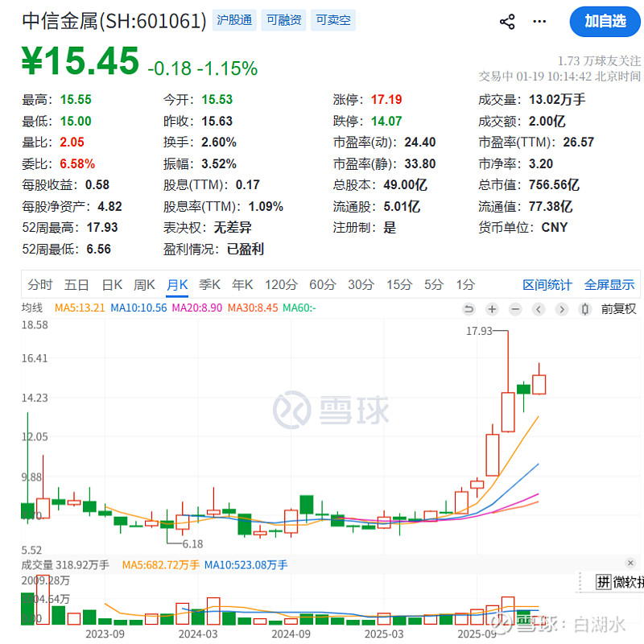644x644 pixels.
Task: Close the volume panel with X icon
Action: point(630,563)
